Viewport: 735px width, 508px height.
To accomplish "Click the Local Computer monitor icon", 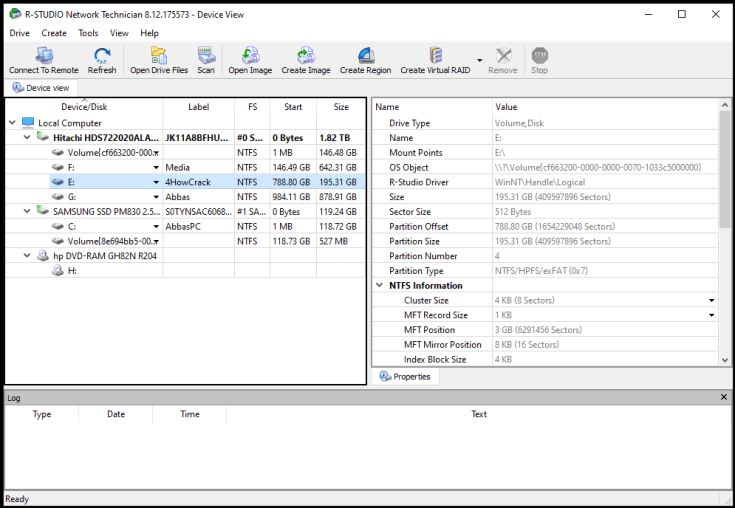I will pos(28,123).
